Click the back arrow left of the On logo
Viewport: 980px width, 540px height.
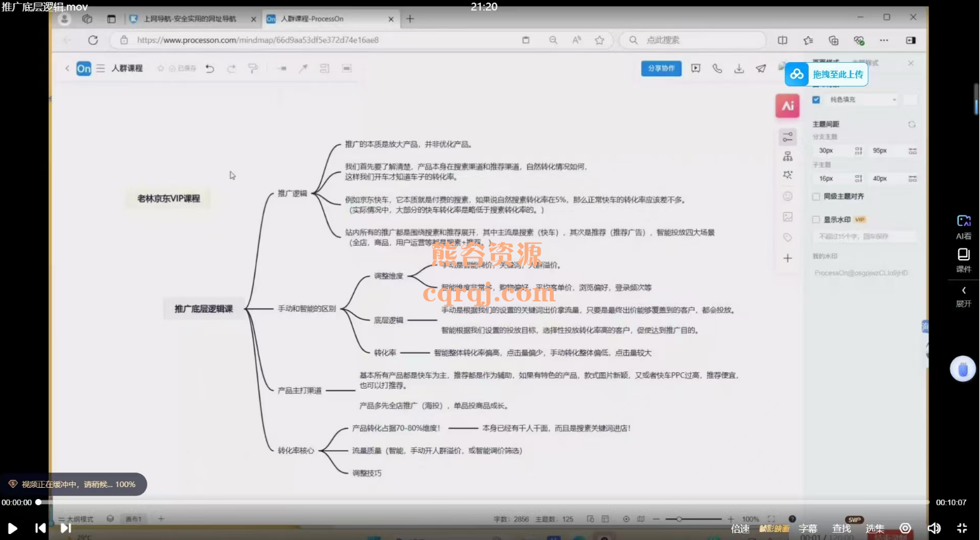(x=67, y=68)
